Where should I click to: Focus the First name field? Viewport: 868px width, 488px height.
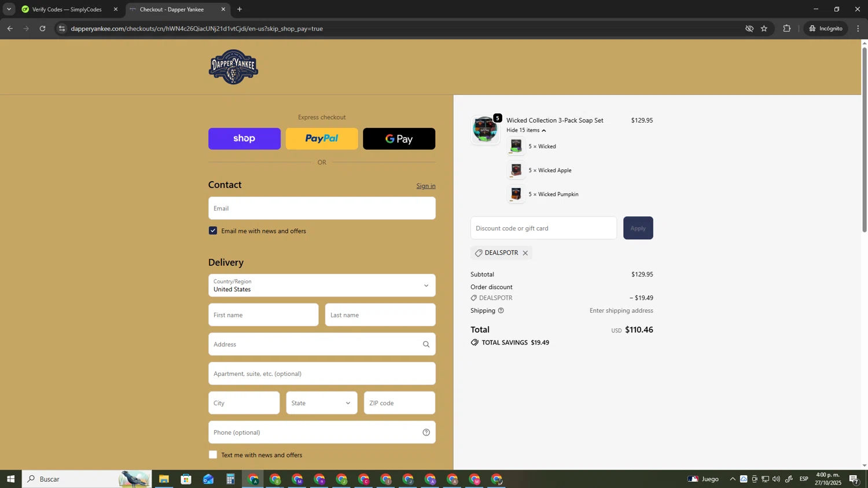[x=263, y=315]
